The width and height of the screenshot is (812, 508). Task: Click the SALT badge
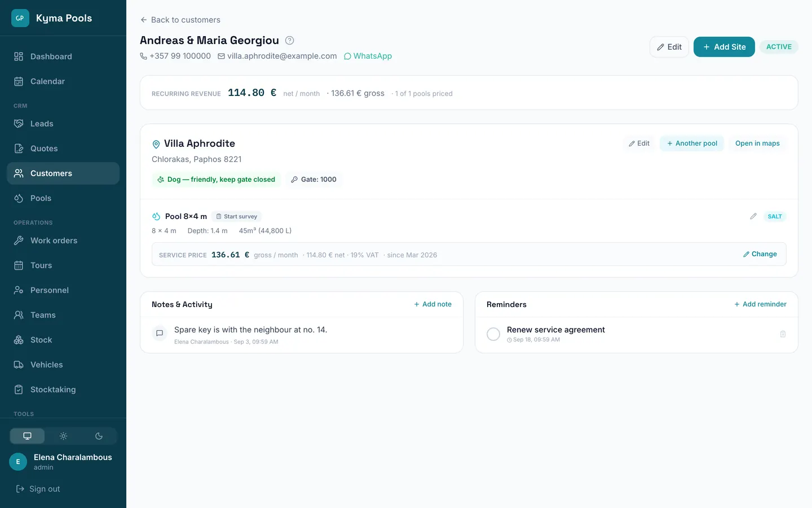coord(775,216)
